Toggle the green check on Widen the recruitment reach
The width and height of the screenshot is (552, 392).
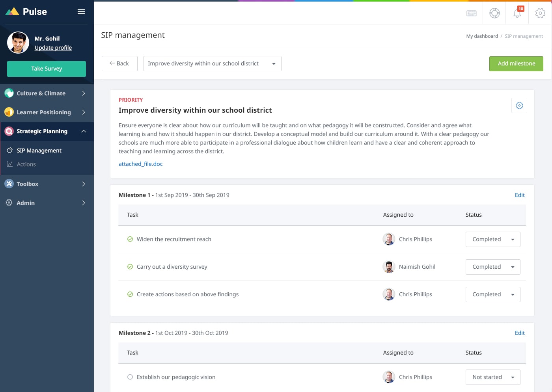[x=130, y=239]
